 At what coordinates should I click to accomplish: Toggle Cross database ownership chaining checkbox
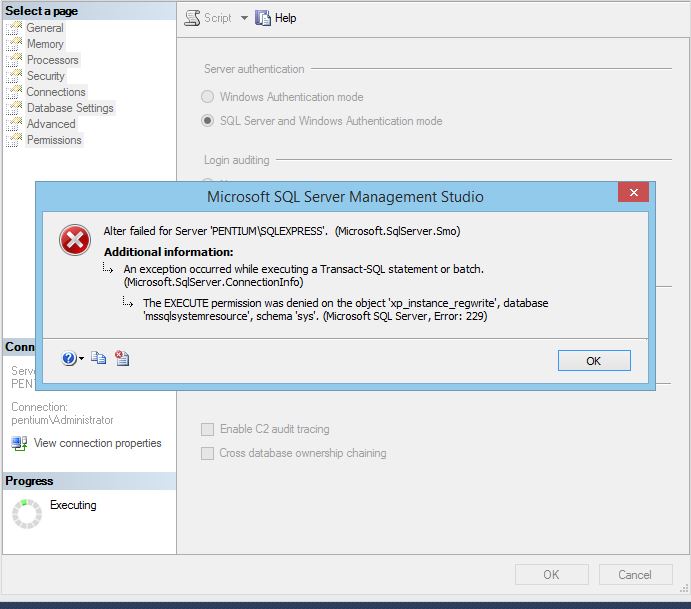(208, 453)
